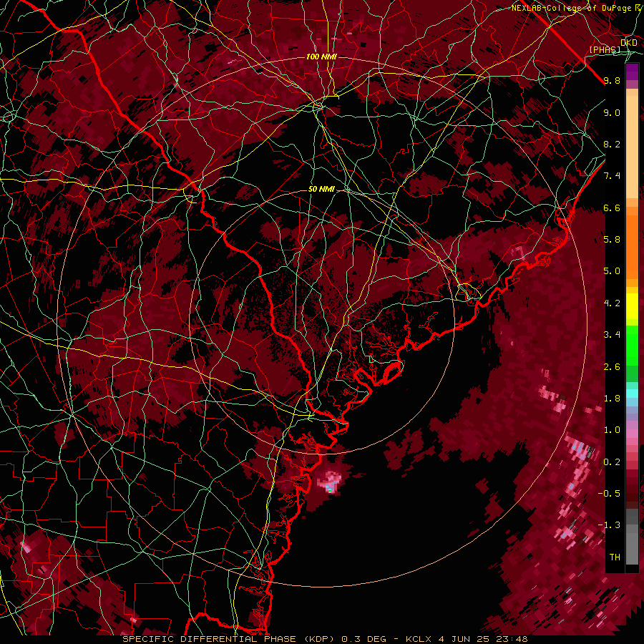The width and height of the screenshot is (644, 644).
Task: Click the '3.4' scale value
Action: pos(612,335)
